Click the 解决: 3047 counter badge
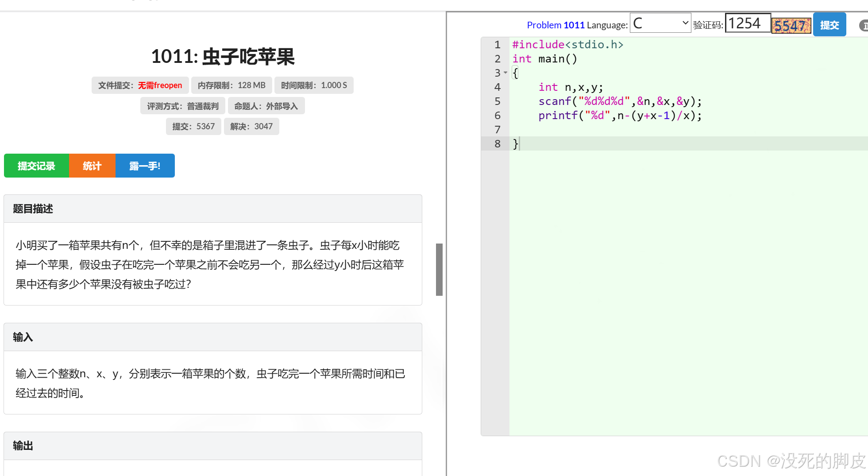 [251, 126]
